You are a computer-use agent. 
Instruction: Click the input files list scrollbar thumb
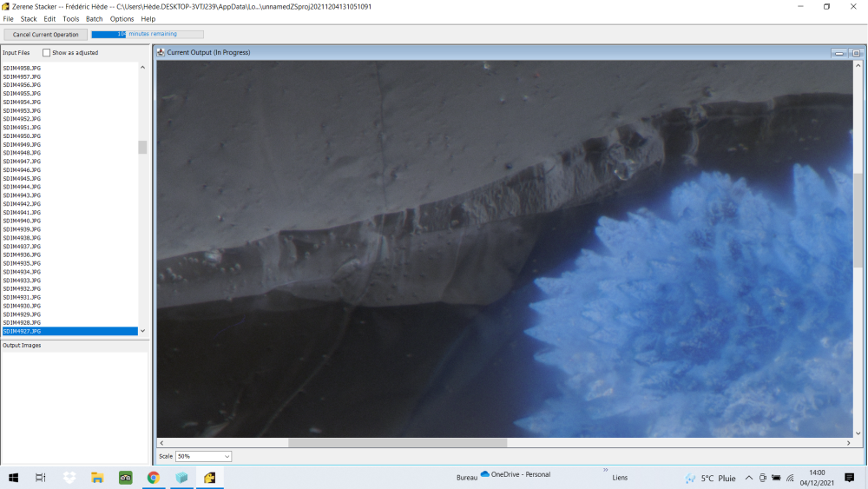pos(143,147)
